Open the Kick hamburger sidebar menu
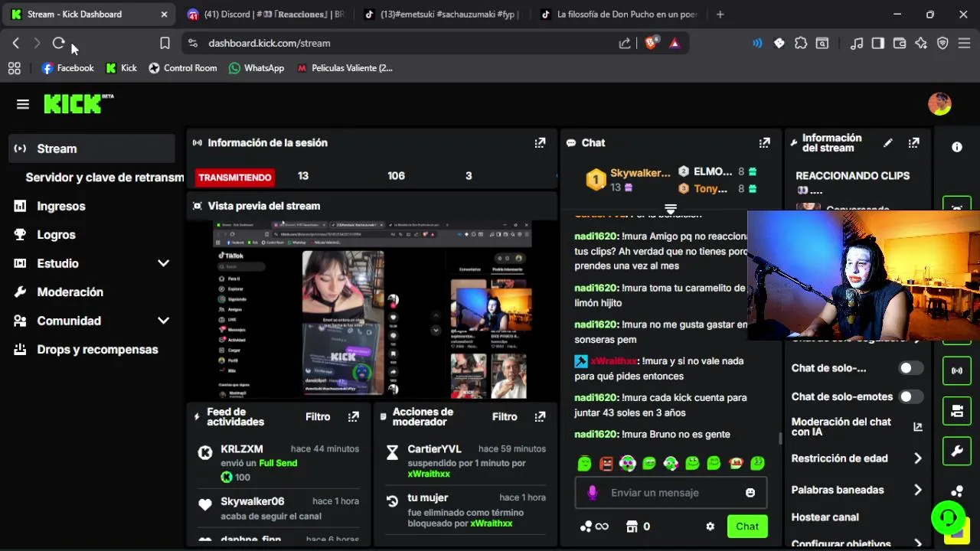The height and width of the screenshot is (551, 980). pyautogui.click(x=23, y=104)
